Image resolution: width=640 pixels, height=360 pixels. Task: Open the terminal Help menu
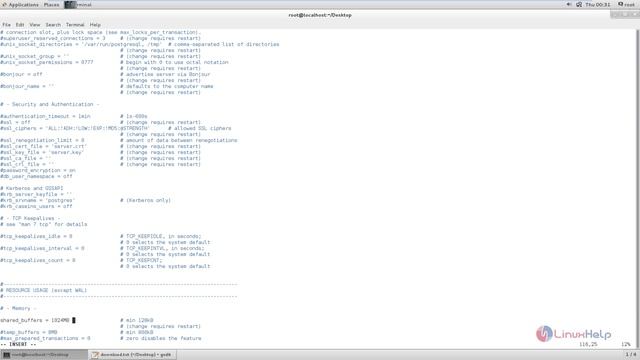tap(95, 25)
